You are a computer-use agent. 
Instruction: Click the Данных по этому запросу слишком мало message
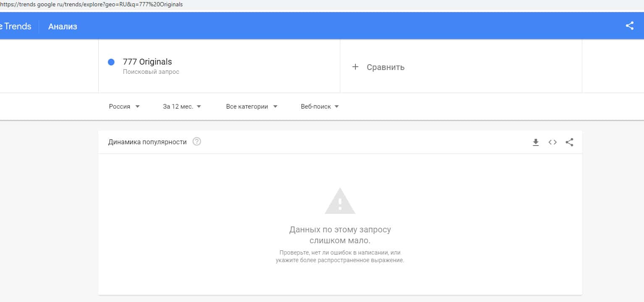pyautogui.click(x=340, y=235)
